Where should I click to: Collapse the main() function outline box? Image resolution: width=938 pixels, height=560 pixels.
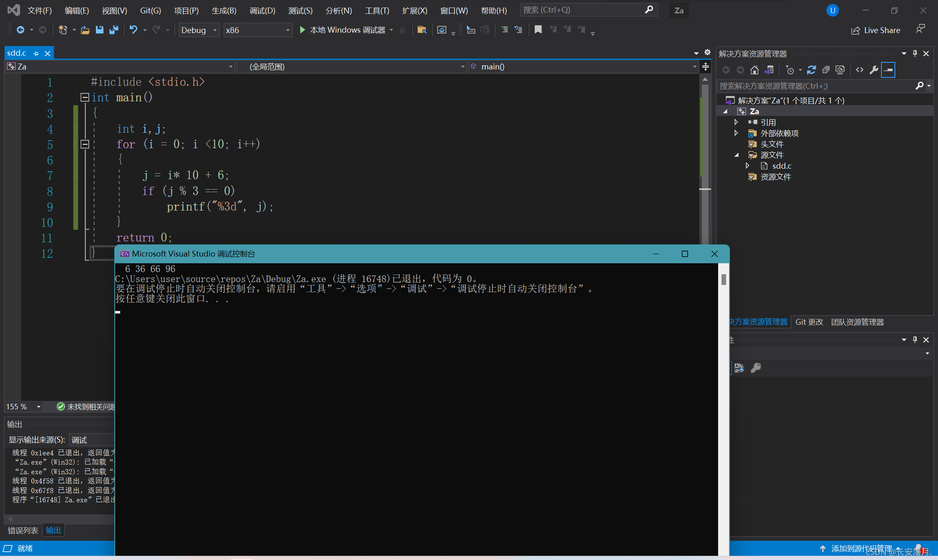tap(85, 97)
